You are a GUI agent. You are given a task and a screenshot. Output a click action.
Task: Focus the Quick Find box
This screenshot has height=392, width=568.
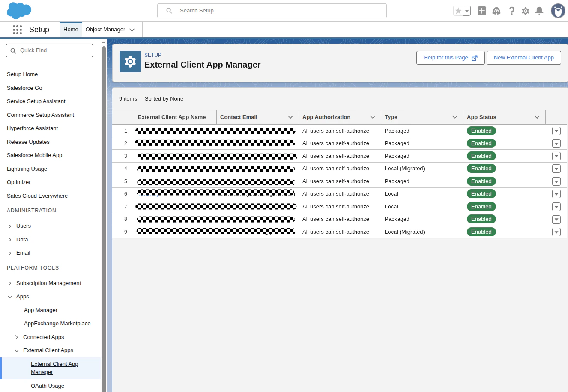[x=49, y=50]
